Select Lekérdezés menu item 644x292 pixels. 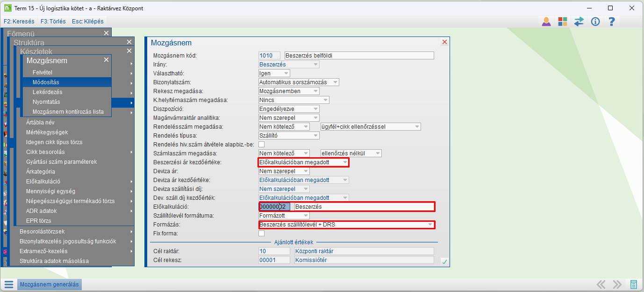tap(67, 92)
